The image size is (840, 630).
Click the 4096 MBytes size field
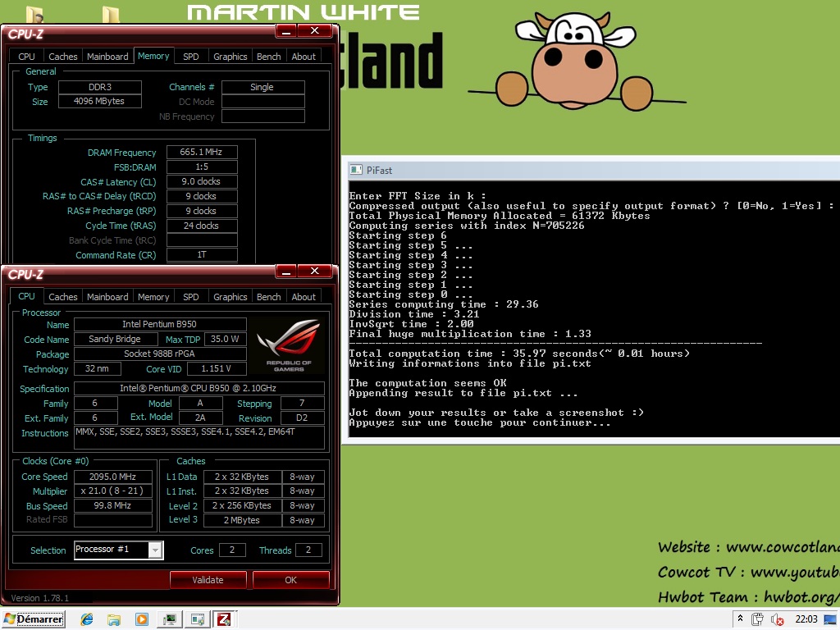pyautogui.click(x=99, y=101)
